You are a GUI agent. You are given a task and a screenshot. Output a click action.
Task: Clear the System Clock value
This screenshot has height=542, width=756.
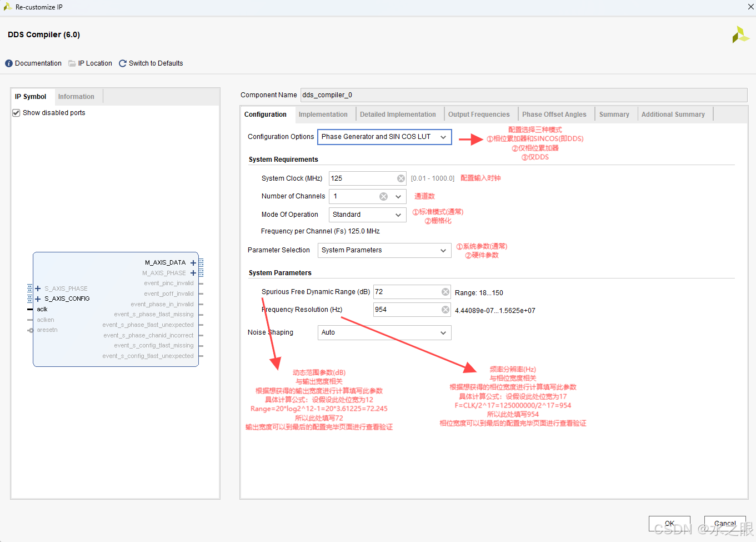[x=401, y=178]
